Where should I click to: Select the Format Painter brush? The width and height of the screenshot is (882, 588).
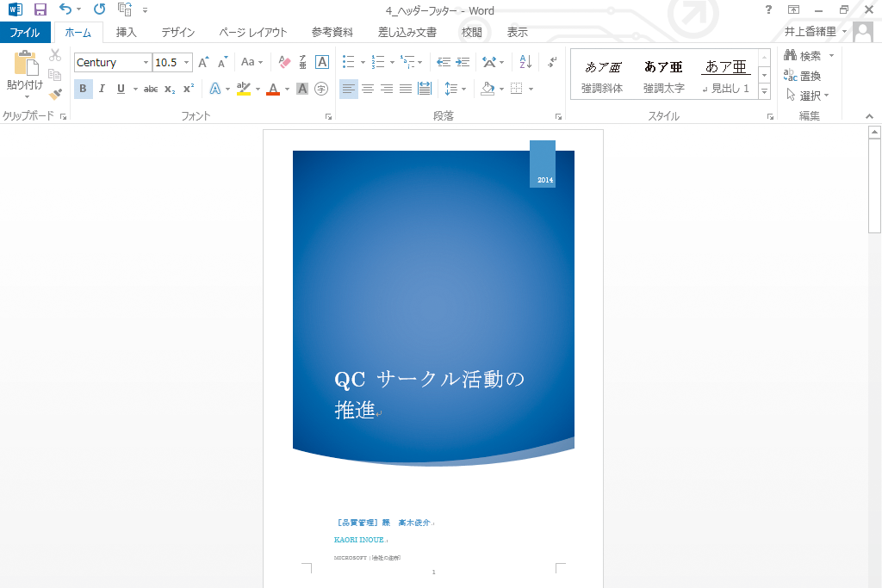pyautogui.click(x=55, y=94)
